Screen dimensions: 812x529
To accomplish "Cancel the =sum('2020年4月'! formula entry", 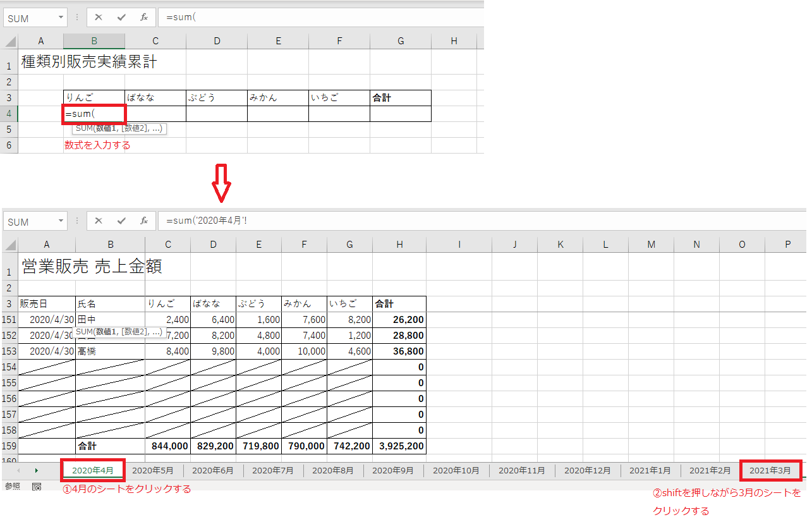I will tap(99, 221).
